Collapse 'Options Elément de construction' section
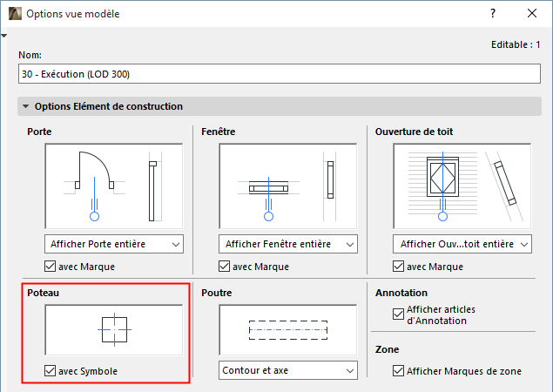 [25, 106]
